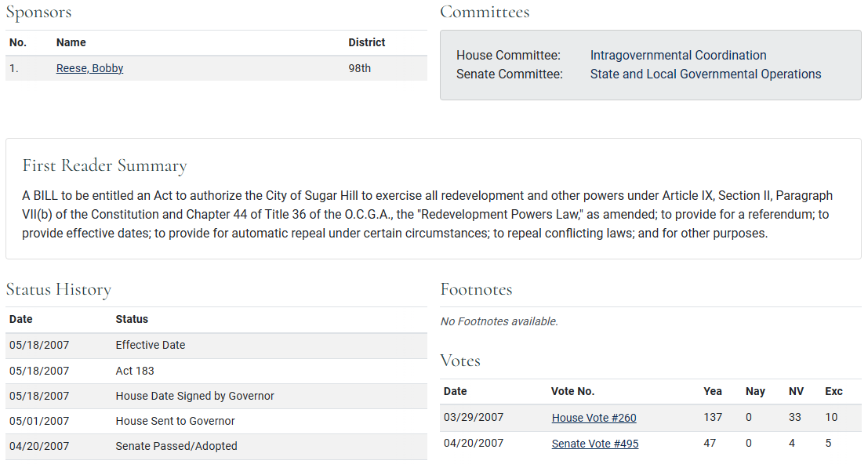This screenshot has height=464, width=868.
Task: Click the NV count 4
Action: click(792, 443)
